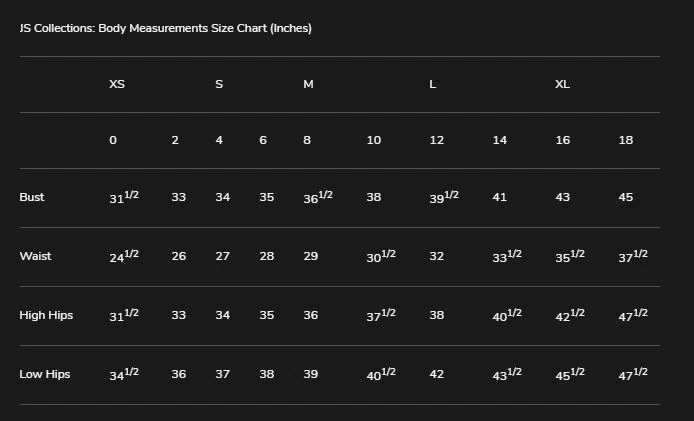Click the Waist row label

coord(35,256)
